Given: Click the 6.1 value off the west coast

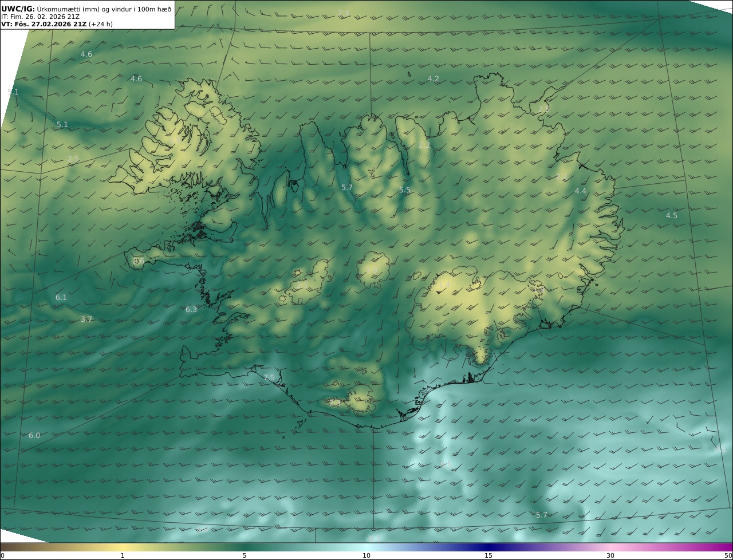Looking at the screenshot, I should pos(61,298).
